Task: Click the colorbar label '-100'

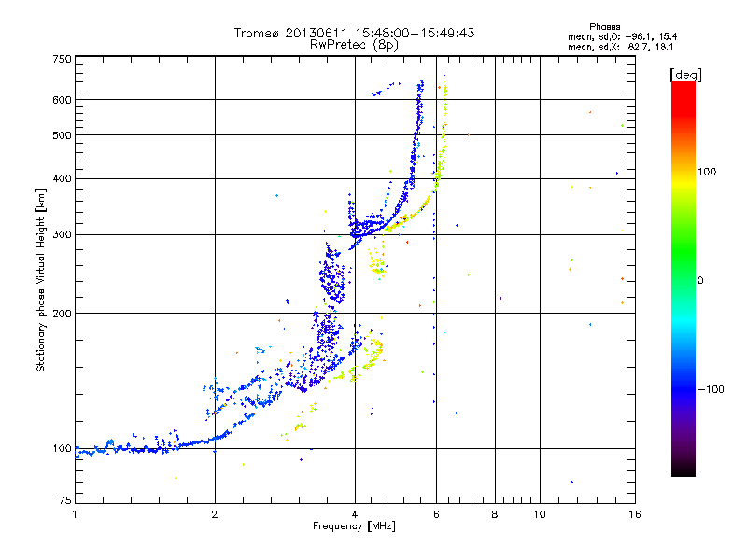Action: coord(711,389)
